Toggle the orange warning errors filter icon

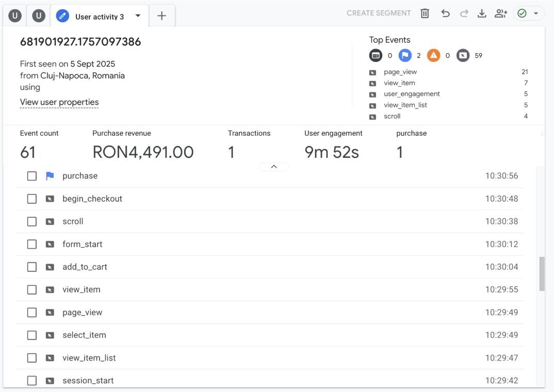pyautogui.click(x=433, y=55)
